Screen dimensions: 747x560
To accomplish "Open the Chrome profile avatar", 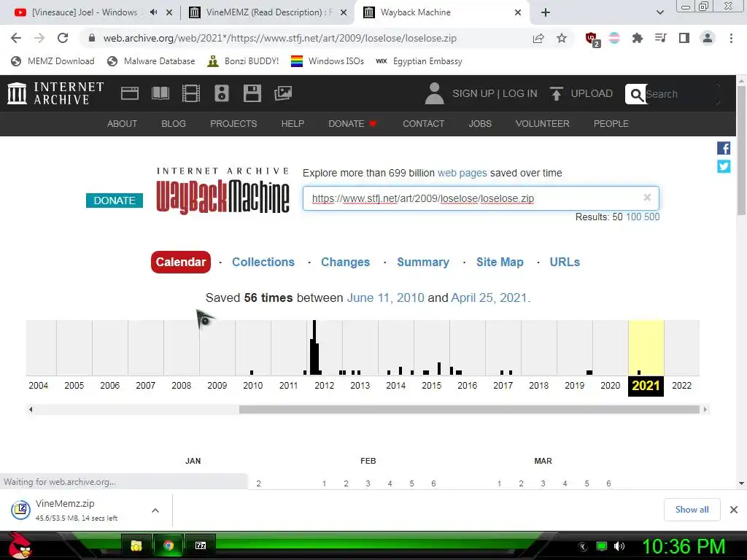I will 708,38.
